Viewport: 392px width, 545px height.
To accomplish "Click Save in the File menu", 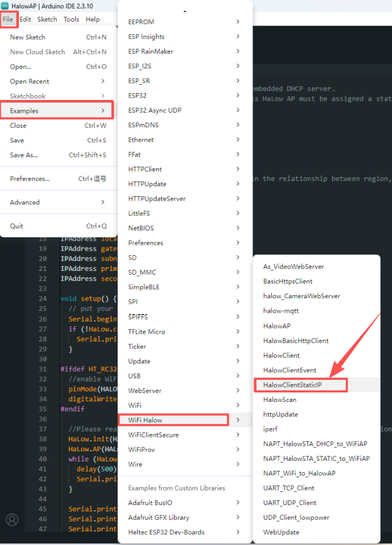I will tap(58, 140).
